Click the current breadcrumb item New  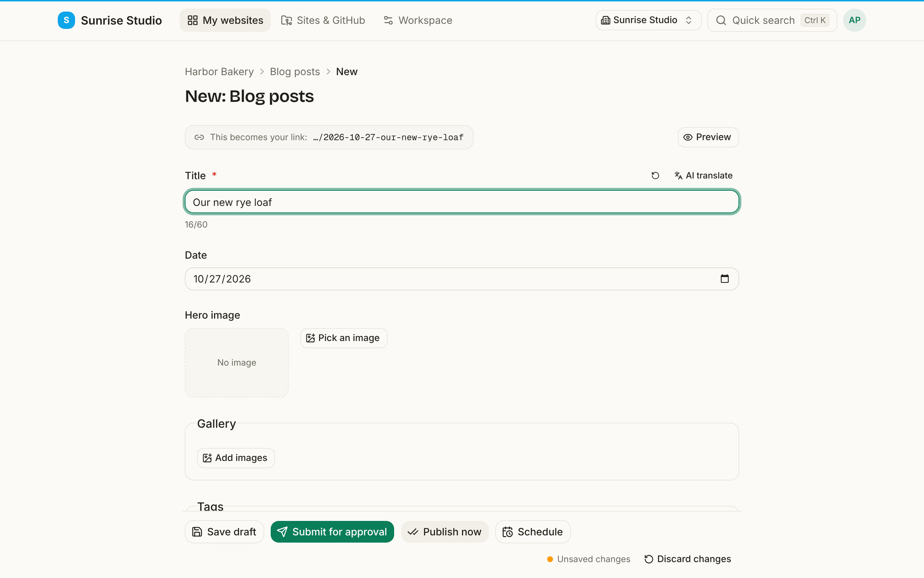[x=347, y=72]
